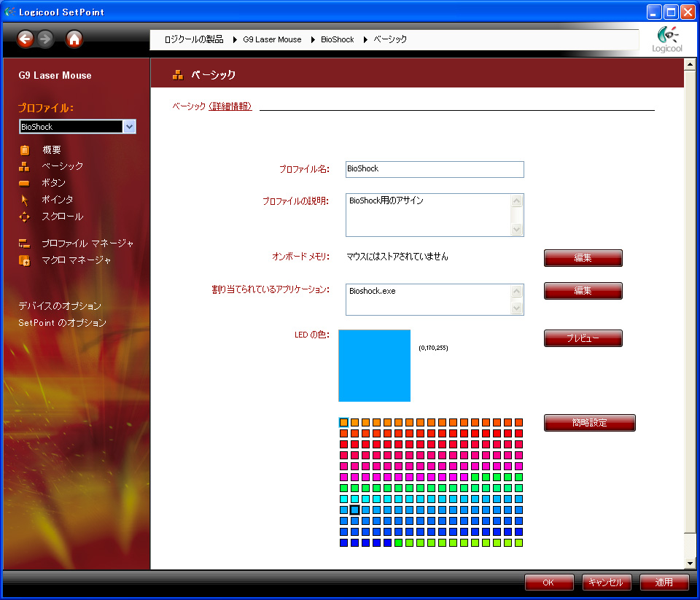Click the プロファイル名 text field
Image resolution: width=700 pixels, height=600 pixels.
pyautogui.click(x=435, y=169)
